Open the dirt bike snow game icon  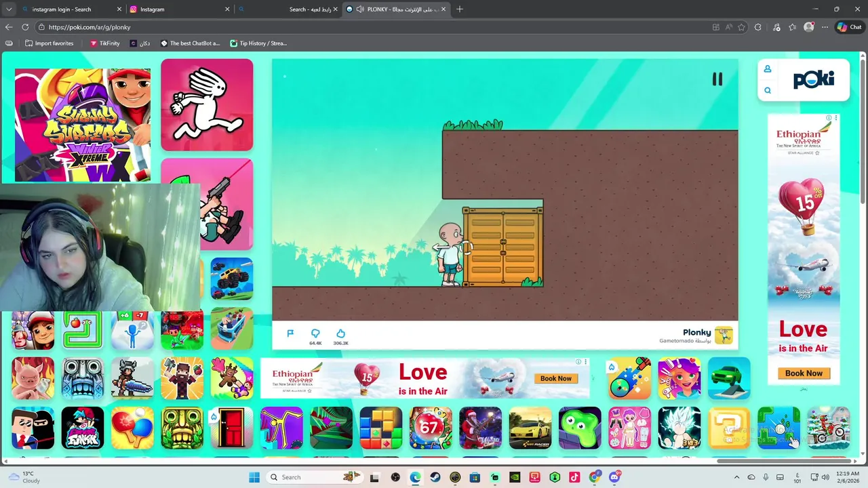tap(829, 428)
